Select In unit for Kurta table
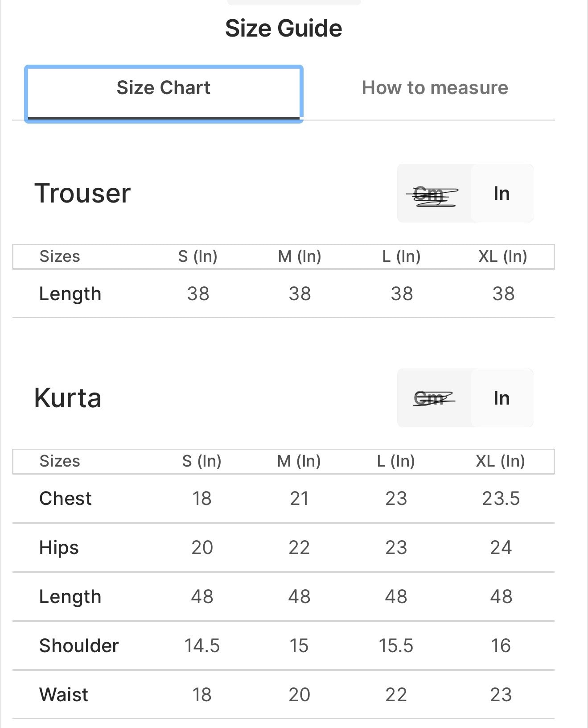Screen dimensions: 588x728 pos(502,398)
